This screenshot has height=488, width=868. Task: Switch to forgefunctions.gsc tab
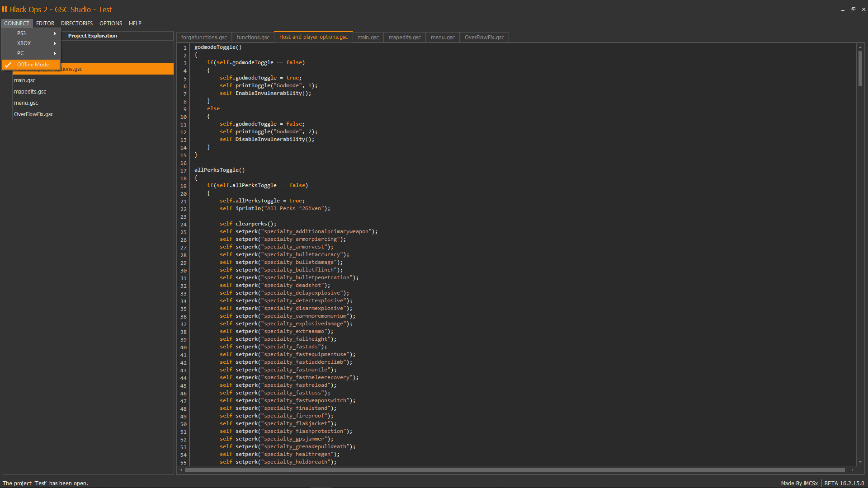tap(204, 38)
